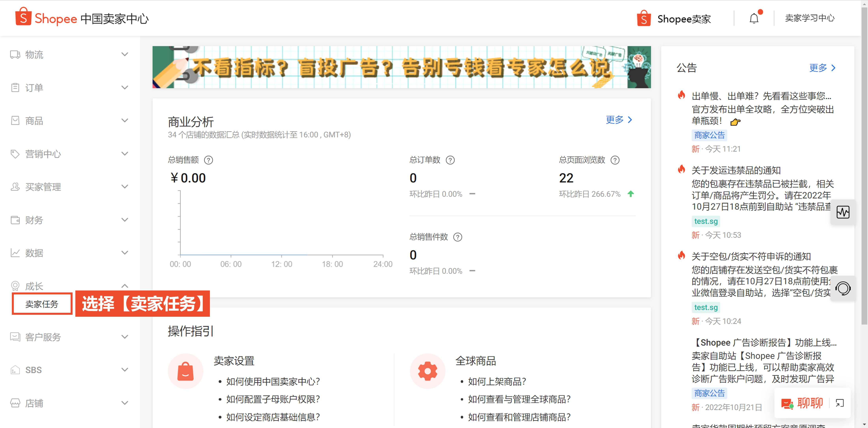Screen dimensions: 868x428
Task: Click the 商品 bag icon
Action: [15, 120]
